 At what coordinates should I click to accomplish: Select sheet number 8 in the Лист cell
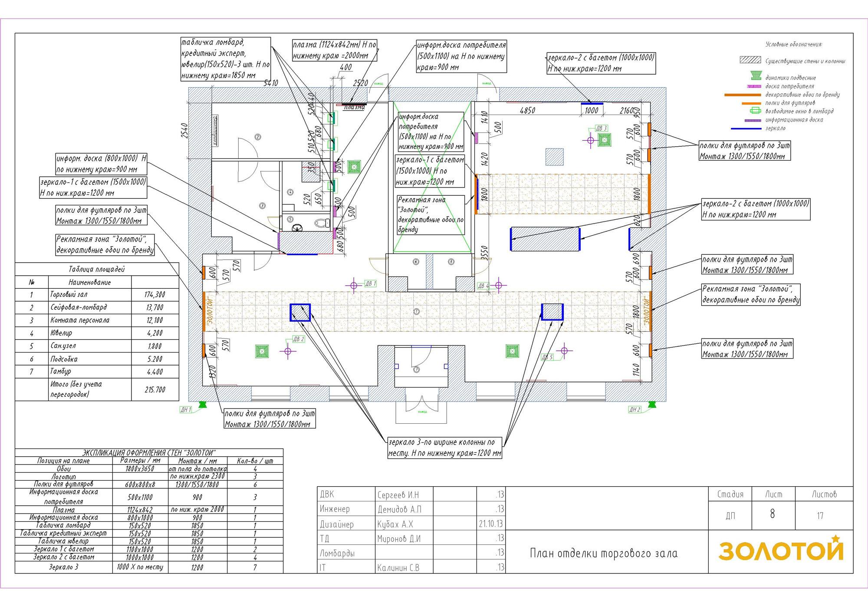[773, 514]
